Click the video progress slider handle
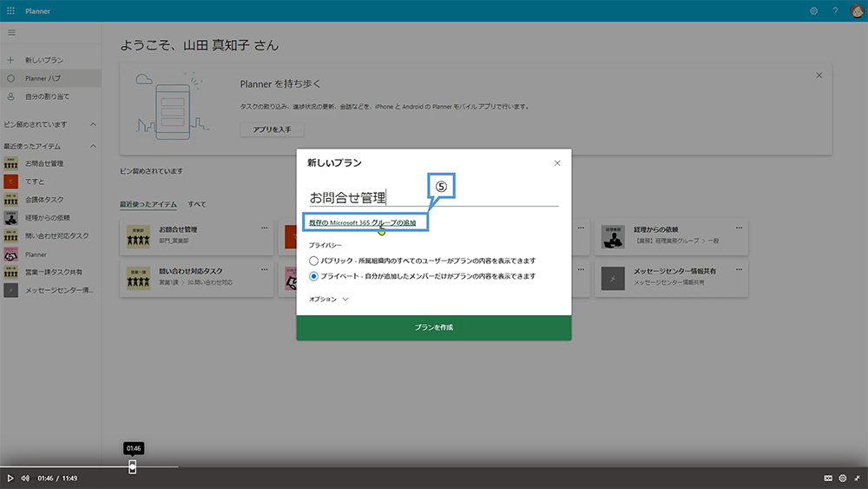This screenshot has height=489, width=868. 132,466
